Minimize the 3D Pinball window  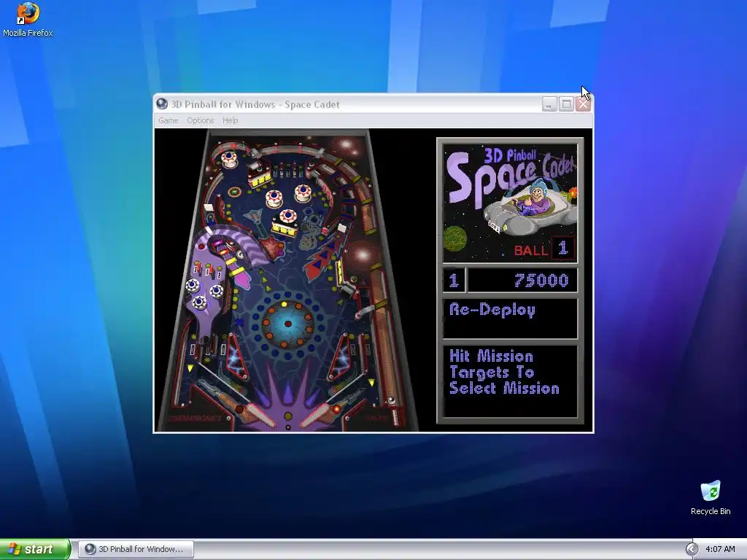tap(549, 104)
